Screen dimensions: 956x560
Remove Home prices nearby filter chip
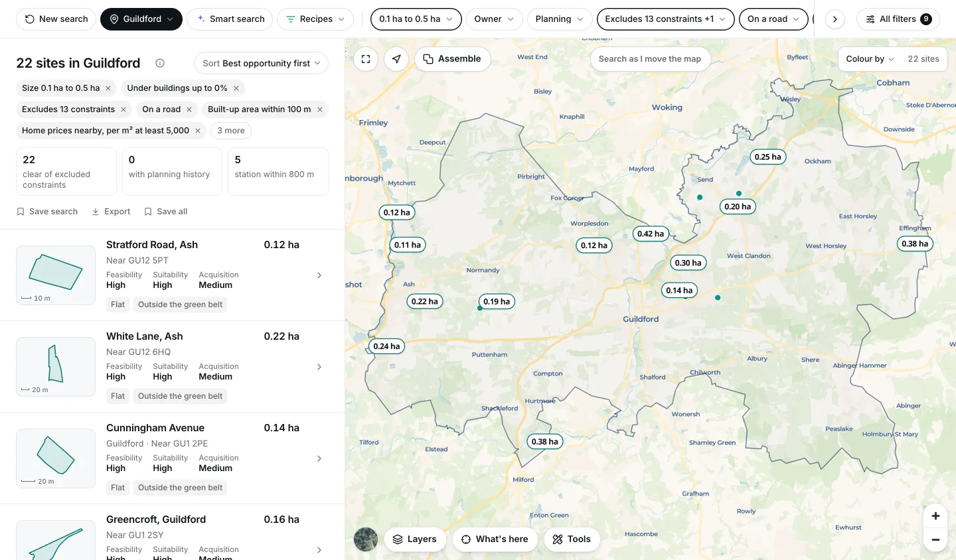197,131
